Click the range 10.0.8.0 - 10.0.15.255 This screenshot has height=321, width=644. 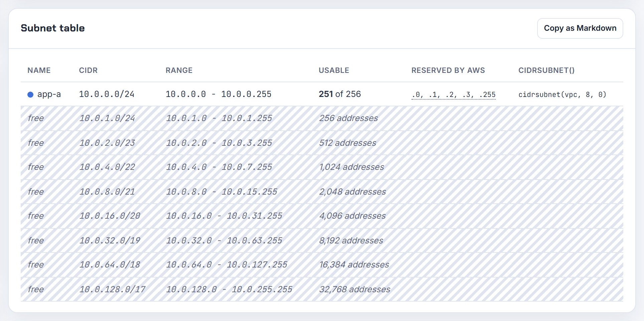tap(221, 192)
